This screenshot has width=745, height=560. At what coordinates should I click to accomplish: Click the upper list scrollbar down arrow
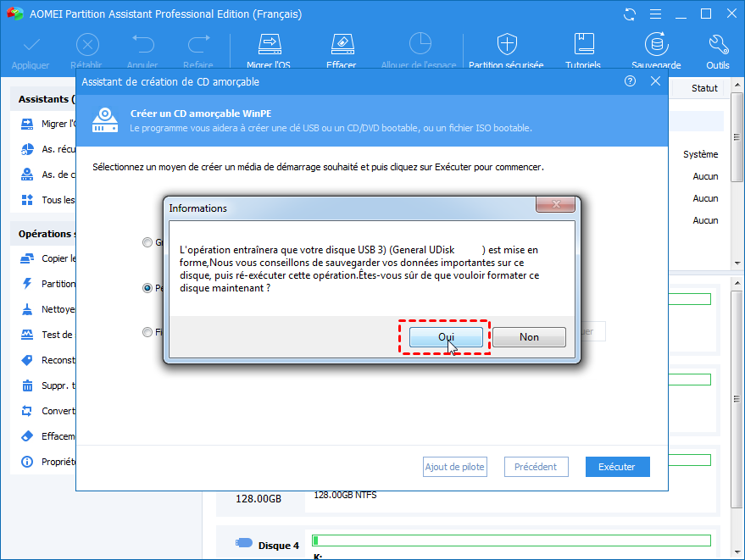point(737,263)
